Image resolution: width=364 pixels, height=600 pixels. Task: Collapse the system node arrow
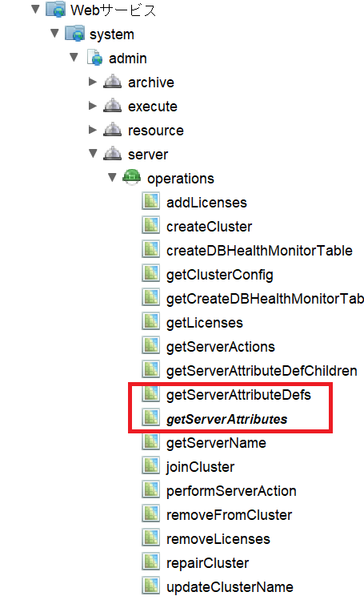tap(54, 33)
